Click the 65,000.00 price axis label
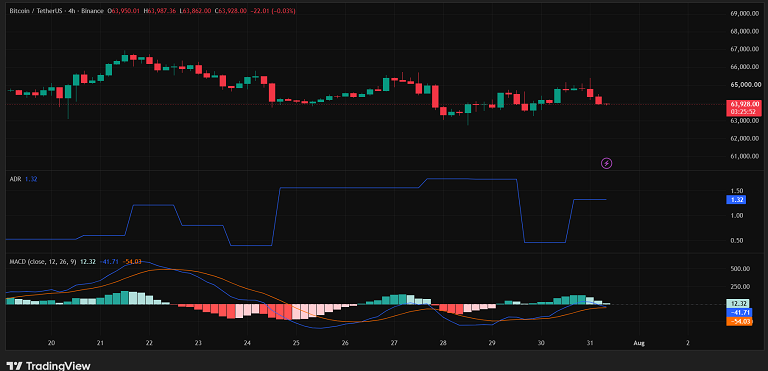Screen dimensions: 768x371 click(745, 85)
